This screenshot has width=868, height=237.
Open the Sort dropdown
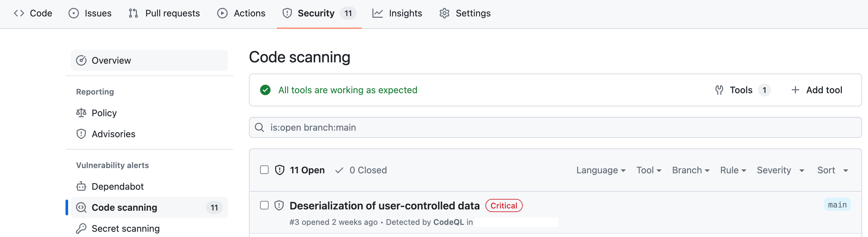coord(832,170)
